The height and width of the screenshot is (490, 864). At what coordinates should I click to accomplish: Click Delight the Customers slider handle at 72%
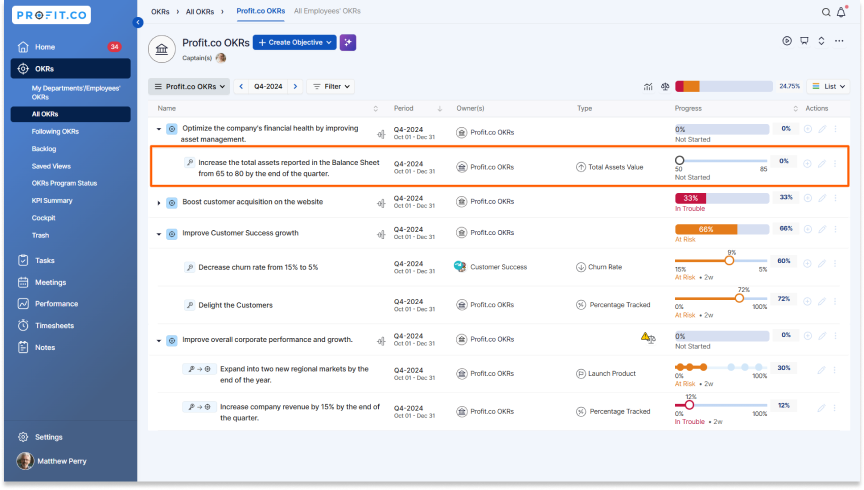739,298
